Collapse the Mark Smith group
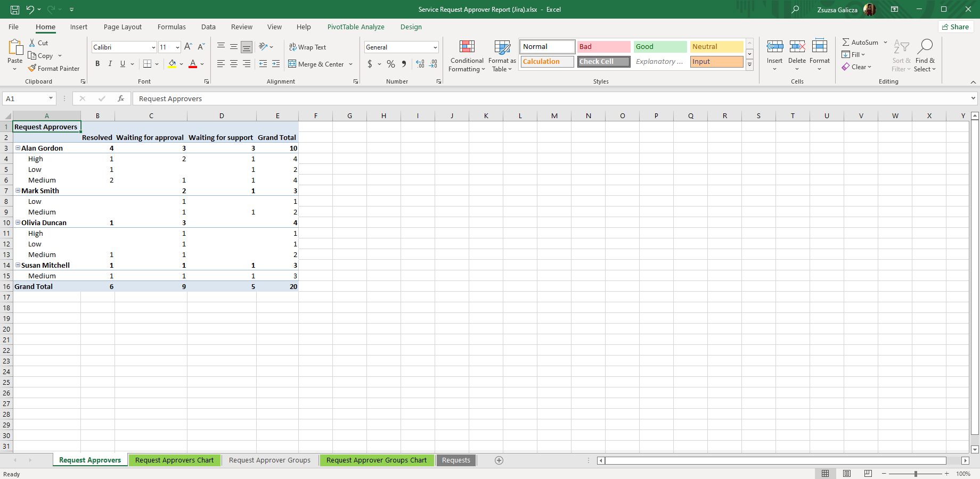 point(18,191)
